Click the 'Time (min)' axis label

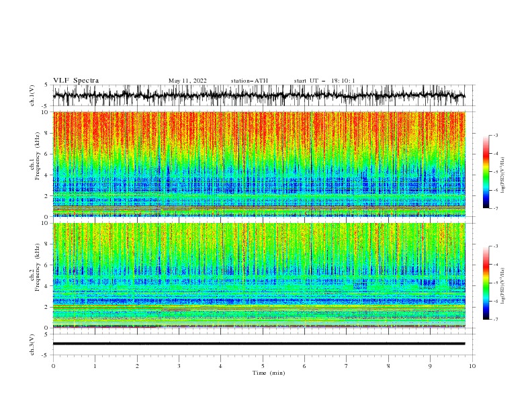click(269, 373)
